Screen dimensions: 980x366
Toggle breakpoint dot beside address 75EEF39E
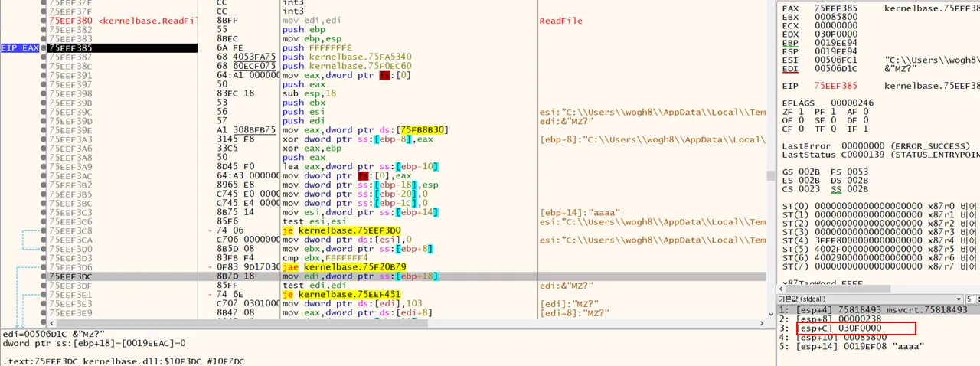[x=44, y=130]
